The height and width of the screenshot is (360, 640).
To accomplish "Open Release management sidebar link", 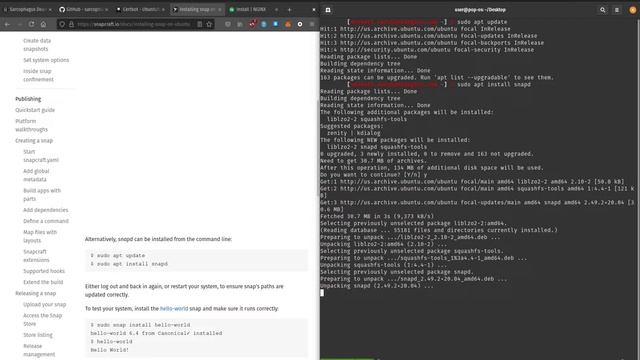I will [x=39, y=350].
